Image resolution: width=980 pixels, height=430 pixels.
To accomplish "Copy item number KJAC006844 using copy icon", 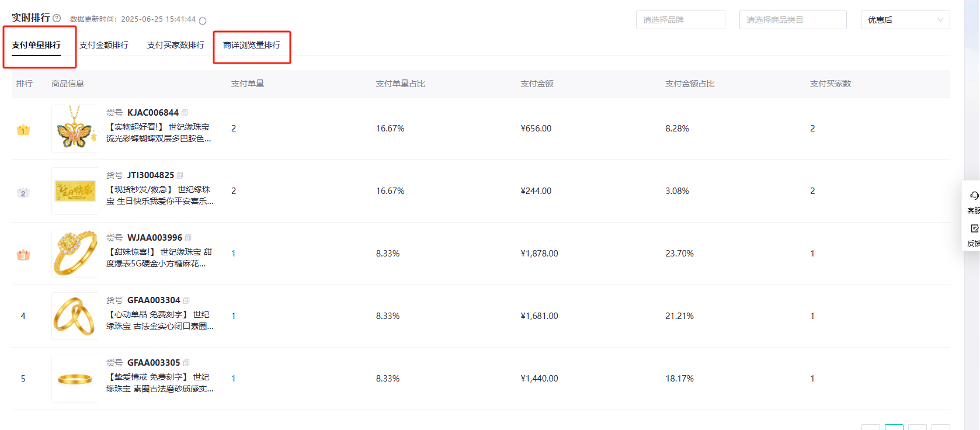I will (x=185, y=113).
